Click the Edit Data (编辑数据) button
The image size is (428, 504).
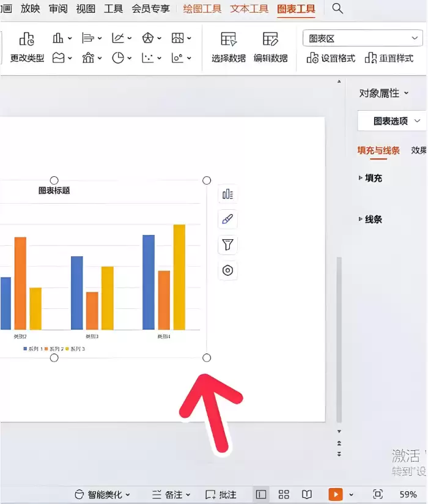270,48
